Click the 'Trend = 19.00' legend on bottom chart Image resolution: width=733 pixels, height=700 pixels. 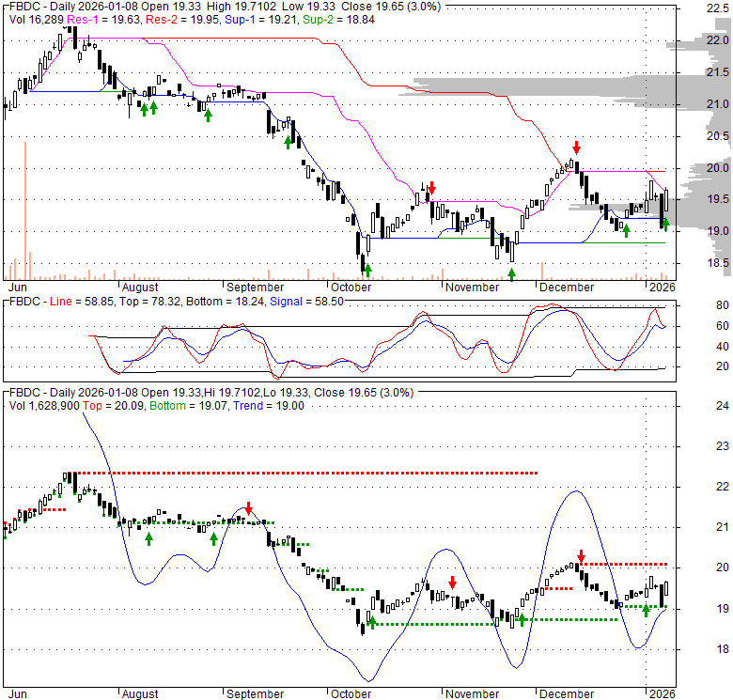[269, 406]
